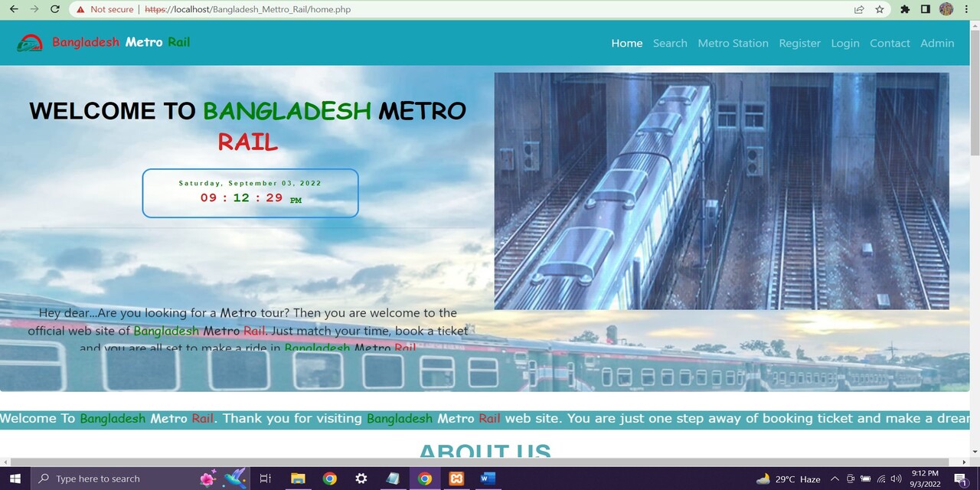The height and width of the screenshot is (490, 980).
Task: Click the Bangladesh Metro Rail logo
Action: (30, 43)
